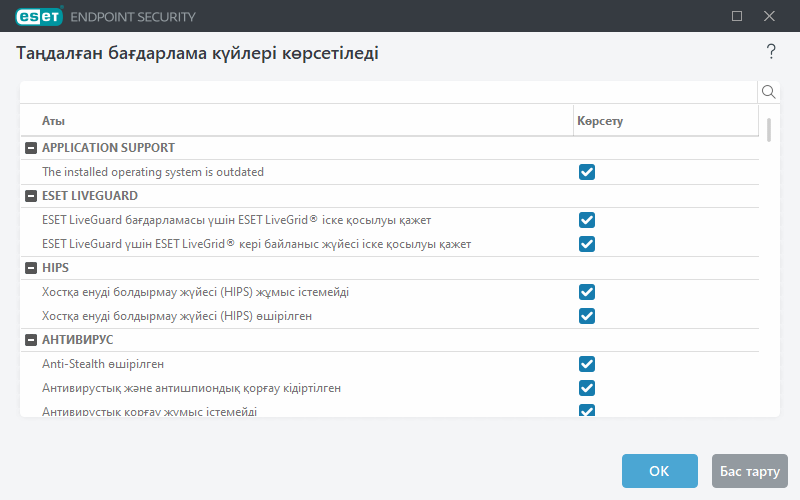The image size is (800, 500).
Task: Select 'Антивирустық қорғау жұмыс істемейді' row text
Action: (x=149, y=411)
